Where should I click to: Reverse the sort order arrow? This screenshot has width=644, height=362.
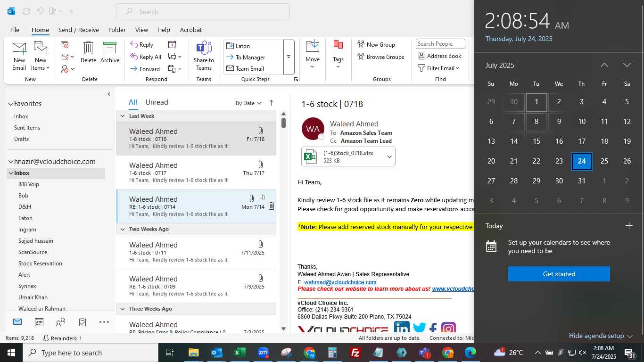coord(271,103)
